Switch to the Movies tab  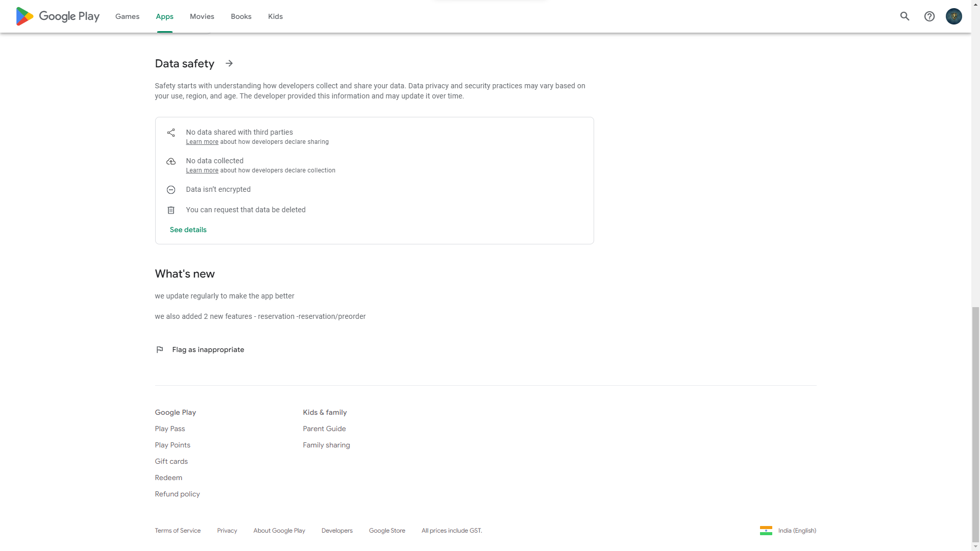coord(202,16)
